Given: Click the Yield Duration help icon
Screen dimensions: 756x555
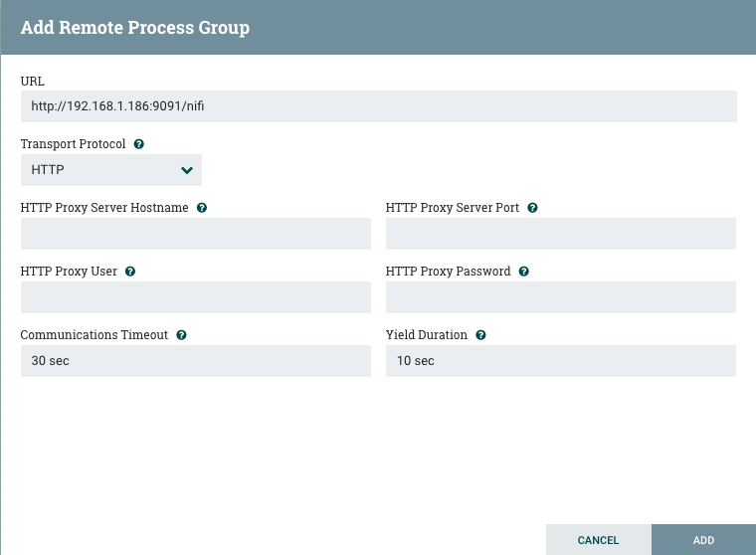Looking at the screenshot, I should [480, 335].
